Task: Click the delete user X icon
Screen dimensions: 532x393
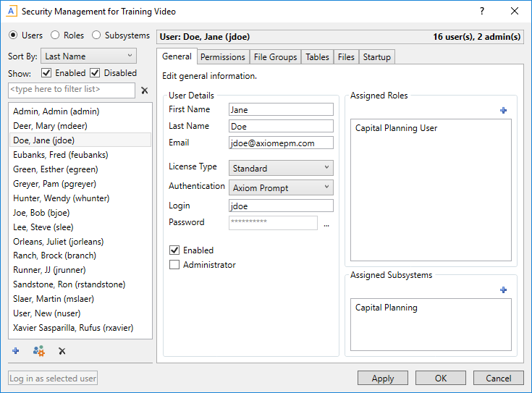Action: (x=62, y=351)
